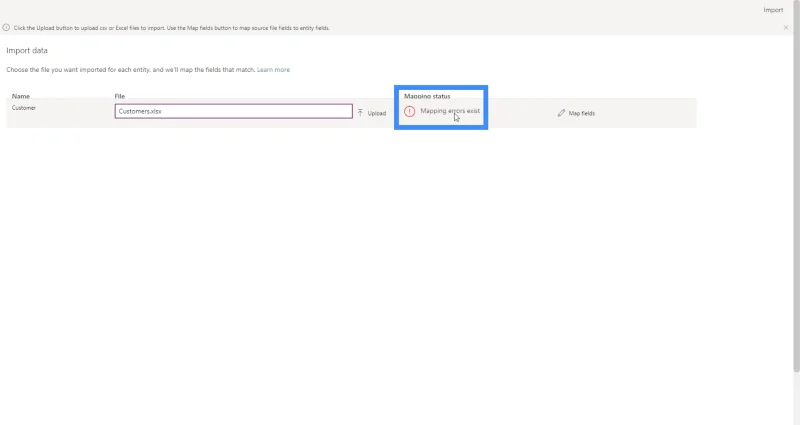Click the Mapping errors exist status text

pos(450,111)
